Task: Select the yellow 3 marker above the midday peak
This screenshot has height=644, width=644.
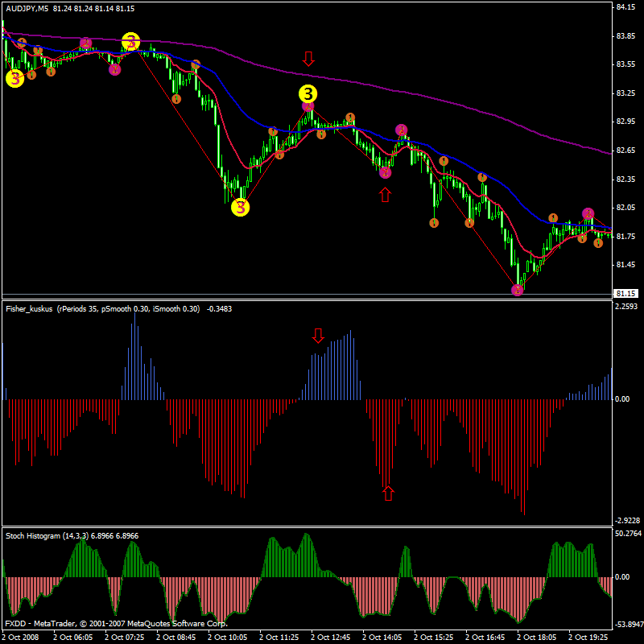Action: click(x=308, y=94)
